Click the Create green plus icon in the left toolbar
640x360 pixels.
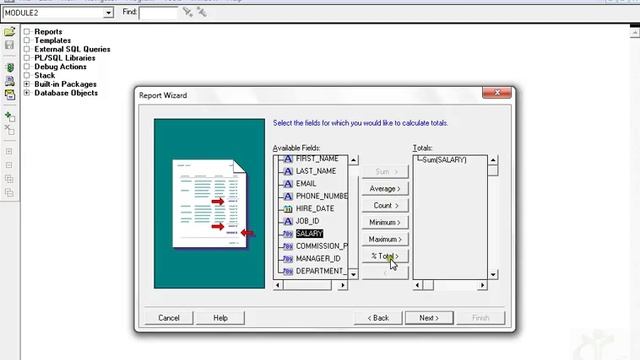tap(9, 117)
